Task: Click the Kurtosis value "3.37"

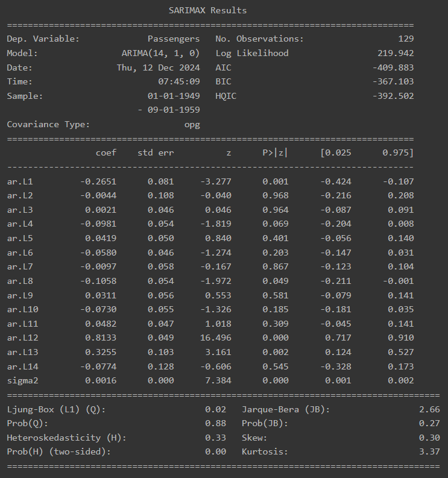Action: tap(429, 452)
